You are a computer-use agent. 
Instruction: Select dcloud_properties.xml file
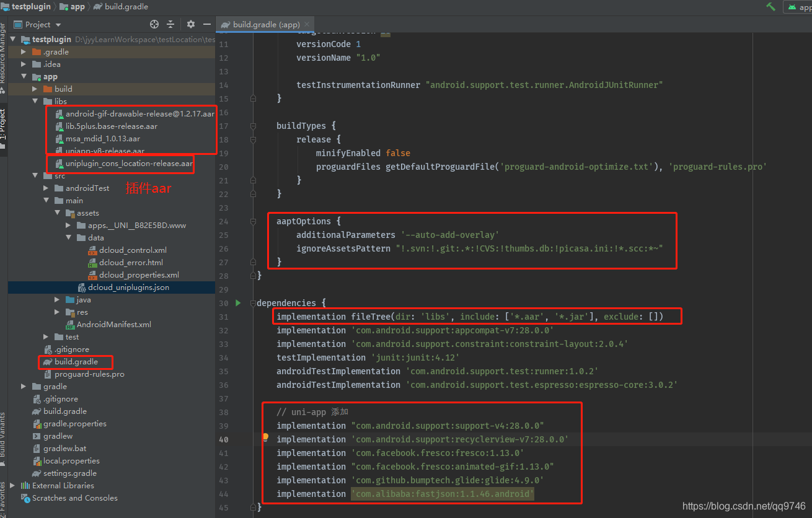point(133,275)
